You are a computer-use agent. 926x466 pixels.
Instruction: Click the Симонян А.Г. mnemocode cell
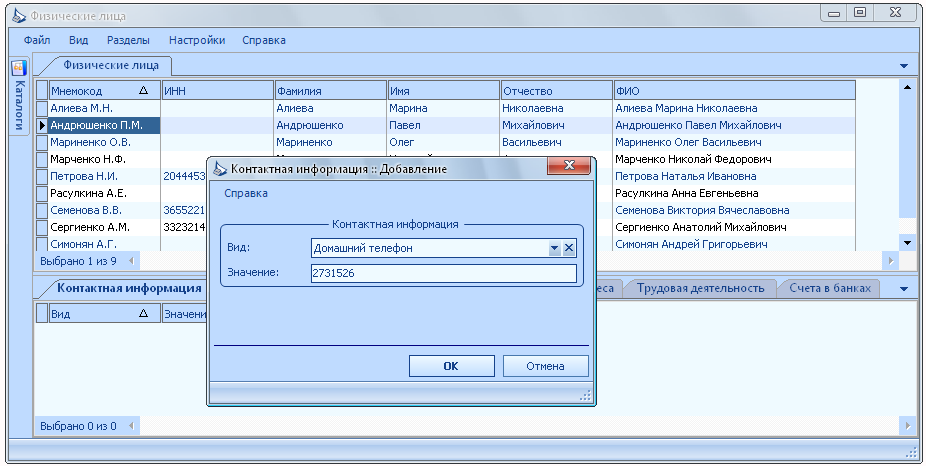coord(105,244)
